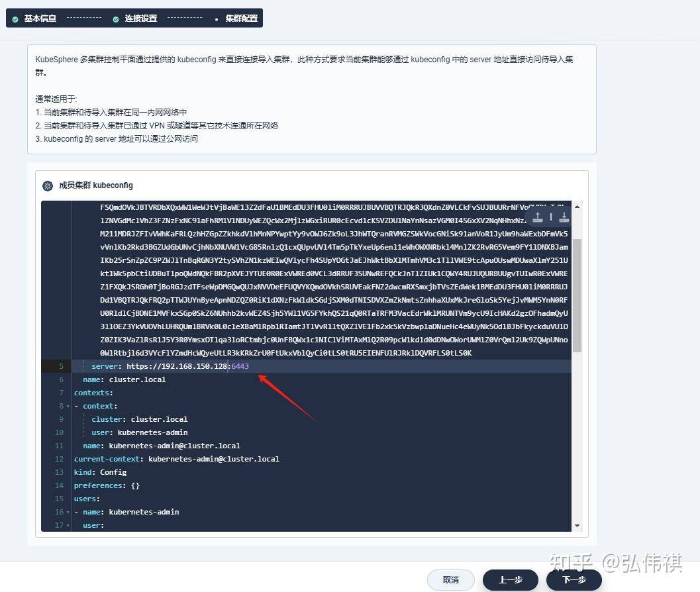Click the Kubernetes icon beside 成员集群 kubeconfig
This screenshot has height=592, width=700.
tap(48, 185)
